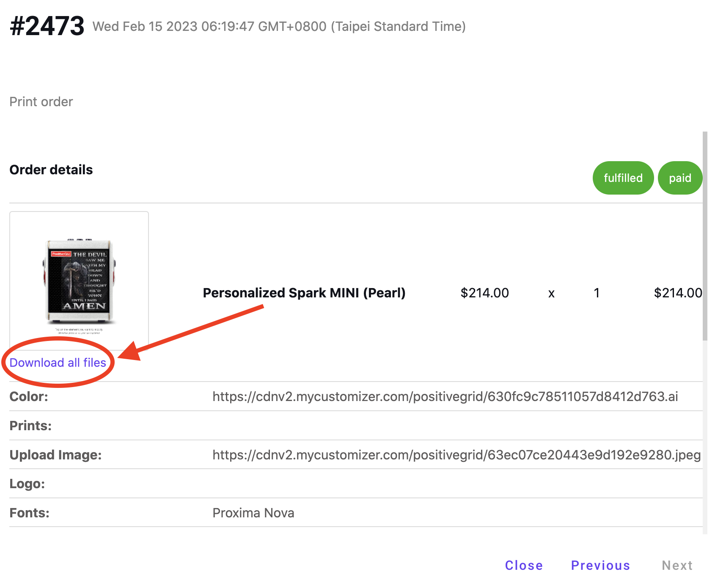The image size is (715, 588).
Task: Click the Color file URL ending in .ai
Action: click(x=445, y=396)
